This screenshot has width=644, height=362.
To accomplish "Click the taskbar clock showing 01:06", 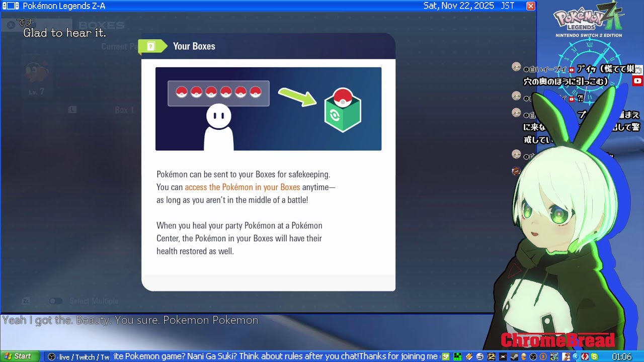I will click(621, 356).
